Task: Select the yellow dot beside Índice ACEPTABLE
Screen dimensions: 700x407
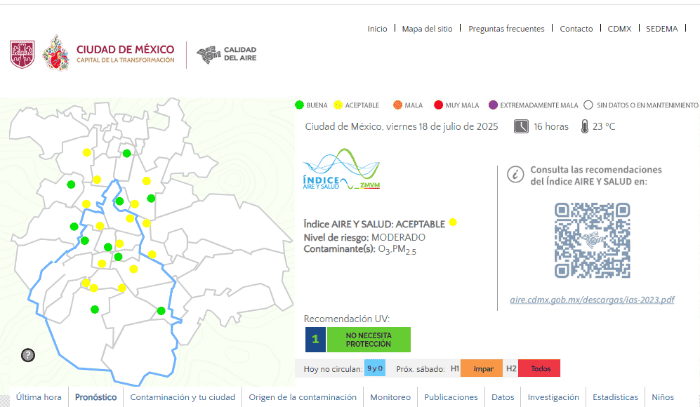Action: pyautogui.click(x=453, y=222)
